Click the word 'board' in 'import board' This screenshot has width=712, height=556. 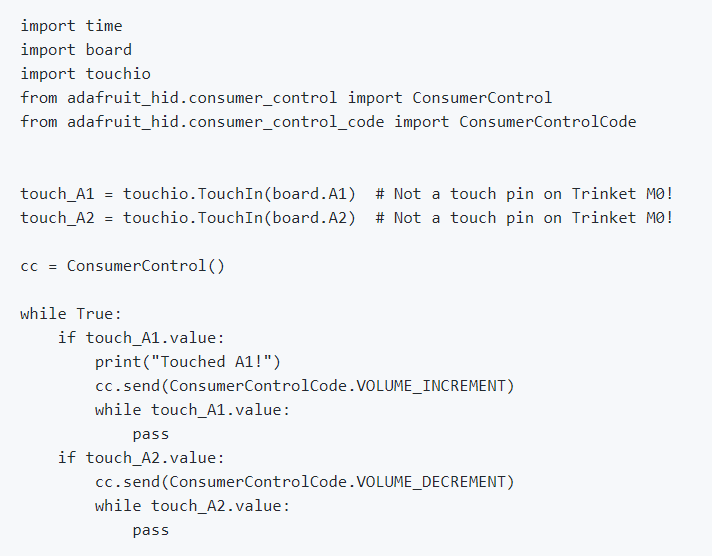[x=108, y=49]
